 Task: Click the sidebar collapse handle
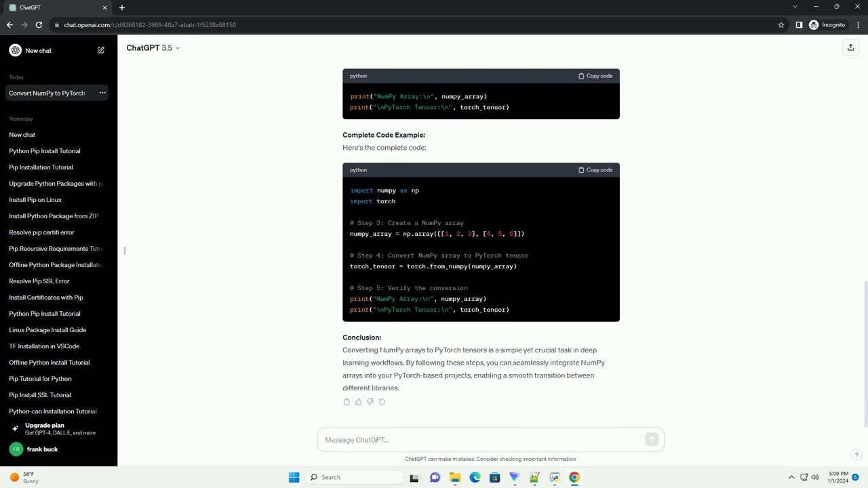pyautogui.click(x=125, y=251)
